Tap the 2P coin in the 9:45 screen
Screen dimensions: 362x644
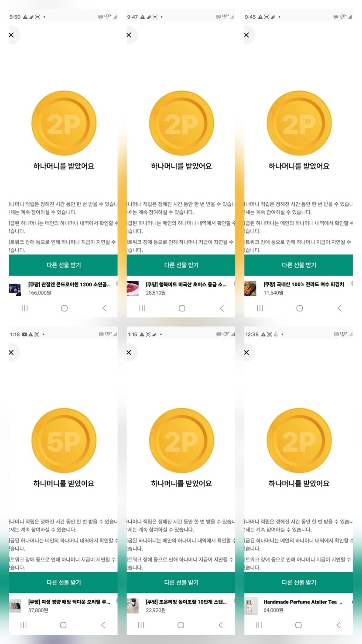[x=299, y=123]
